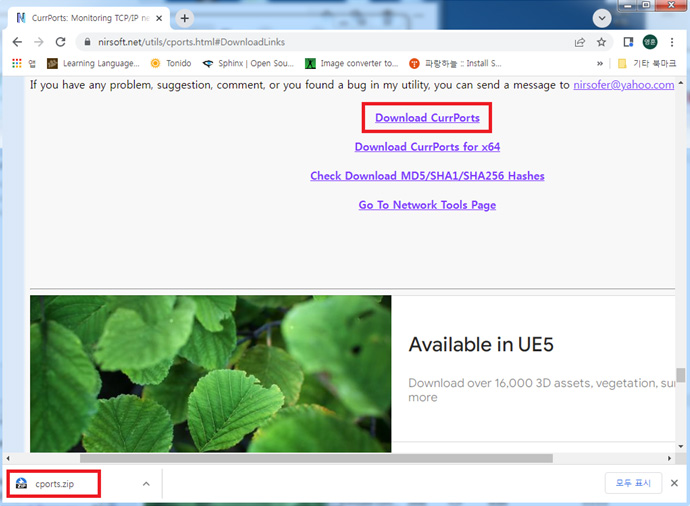The image size is (690, 506).
Task: Reload the page with the refresh icon
Action: click(61, 42)
